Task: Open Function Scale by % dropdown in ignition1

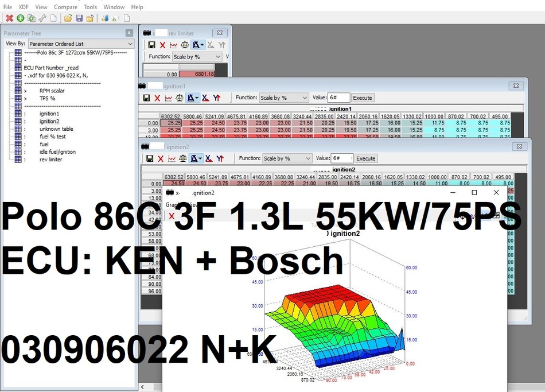Action: 284,98
